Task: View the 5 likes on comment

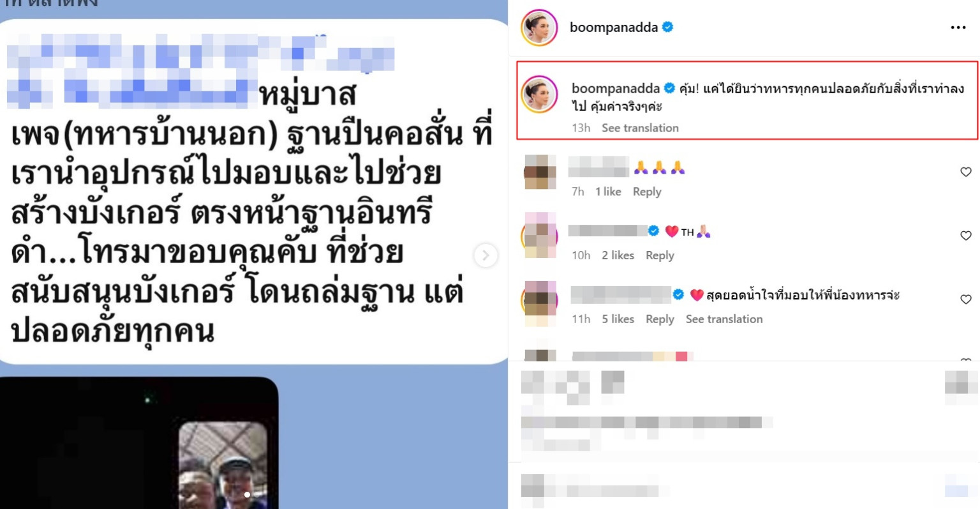Action: (x=618, y=319)
